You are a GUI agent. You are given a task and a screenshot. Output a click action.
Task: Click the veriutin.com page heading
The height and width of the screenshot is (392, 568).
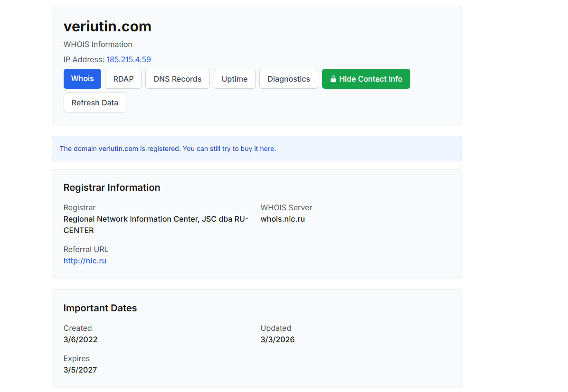tap(107, 27)
